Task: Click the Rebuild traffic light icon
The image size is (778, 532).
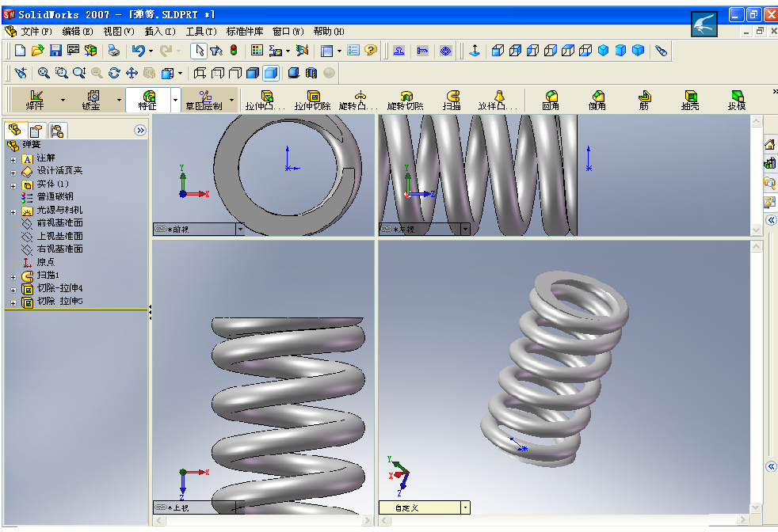Action: pos(234,51)
